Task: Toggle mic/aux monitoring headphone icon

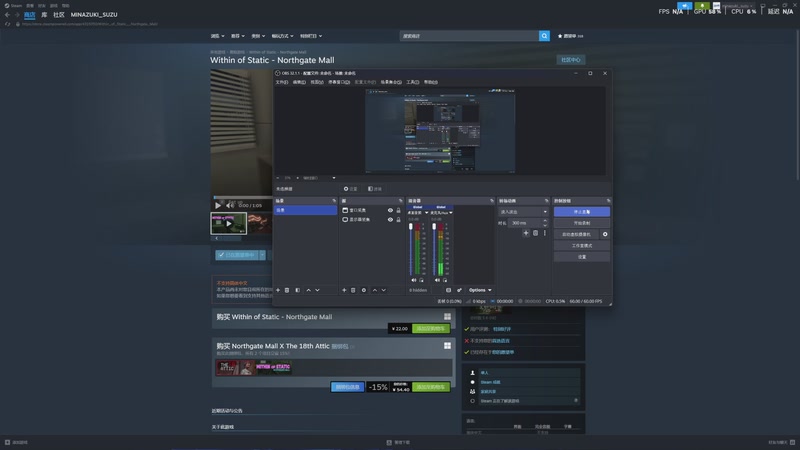Action: pyautogui.click(x=445, y=280)
